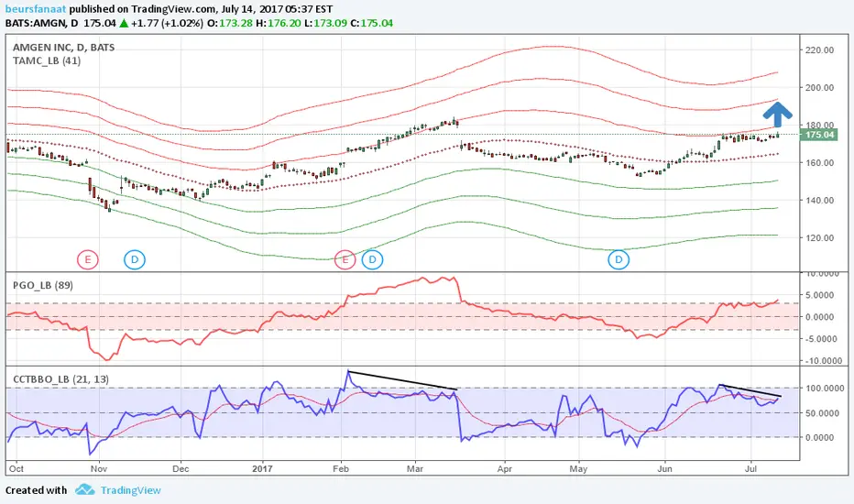Click the 'Created with' footer text
Screen dimensions: 854x504
36,490
